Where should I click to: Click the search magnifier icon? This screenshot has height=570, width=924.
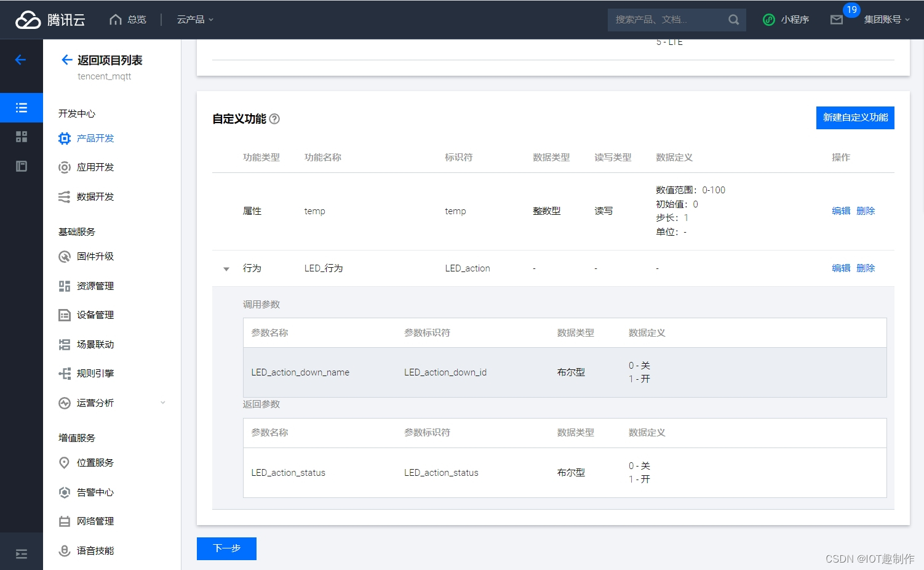(733, 20)
